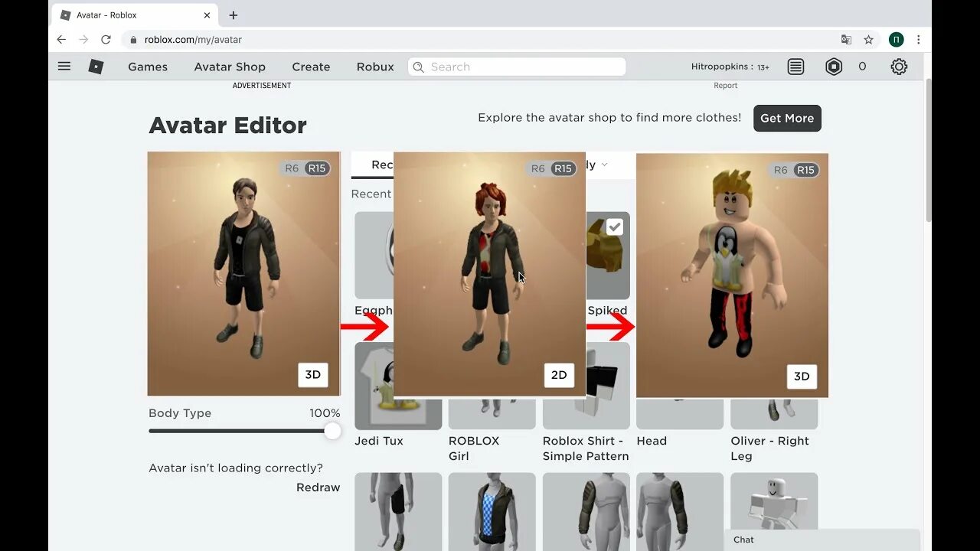Open the notifications feed icon beside the username
The width and height of the screenshot is (980, 551).
(796, 67)
